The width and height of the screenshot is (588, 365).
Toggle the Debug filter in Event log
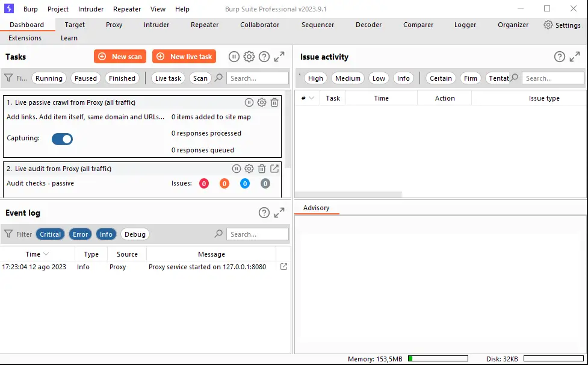[134, 234]
